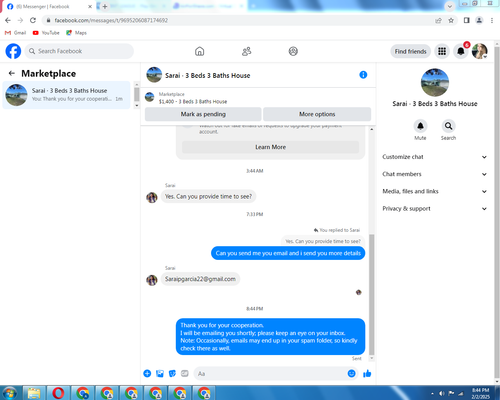
Task: Launch Opera from the taskbar
Action: [58, 393]
